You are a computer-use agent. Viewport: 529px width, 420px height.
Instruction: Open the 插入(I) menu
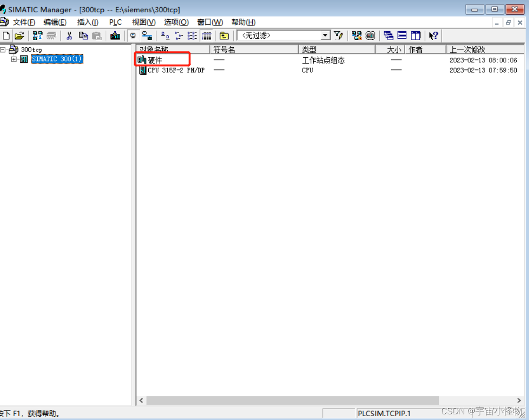[x=87, y=22]
